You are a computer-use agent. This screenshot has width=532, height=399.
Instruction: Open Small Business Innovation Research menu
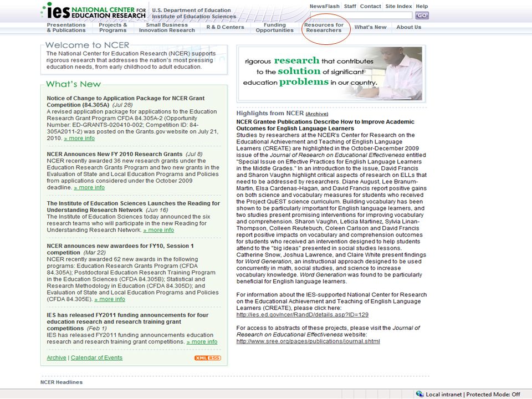pyautogui.click(x=167, y=28)
